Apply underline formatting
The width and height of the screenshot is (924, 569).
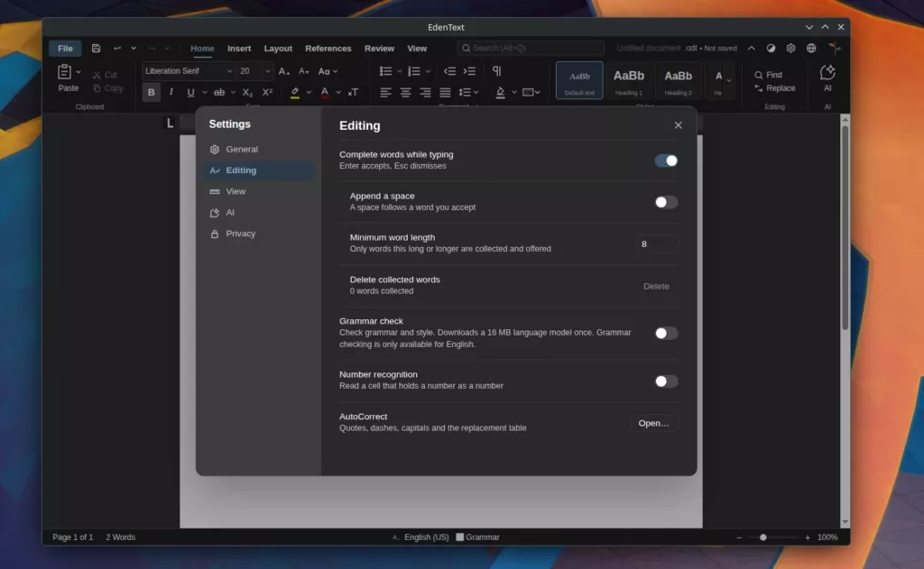(190, 92)
